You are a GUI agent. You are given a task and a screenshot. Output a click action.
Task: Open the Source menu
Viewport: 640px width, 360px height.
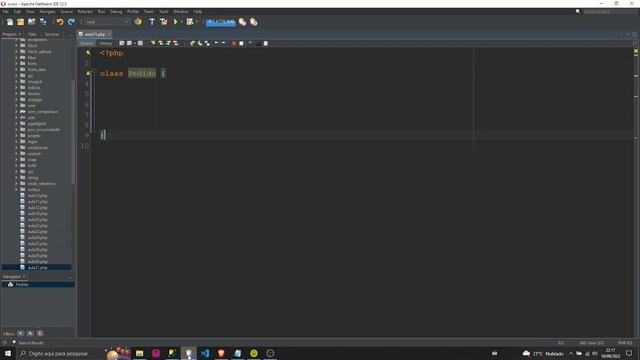point(66,11)
